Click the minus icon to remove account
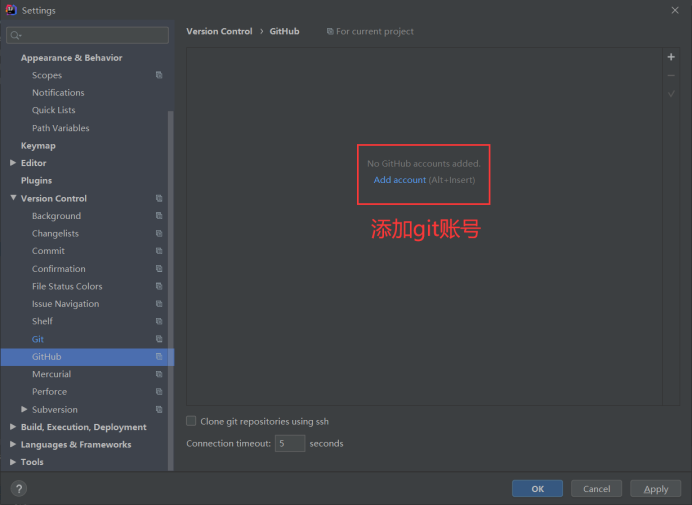The height and width of the screenshot is (505, 692). coord(671,75)
